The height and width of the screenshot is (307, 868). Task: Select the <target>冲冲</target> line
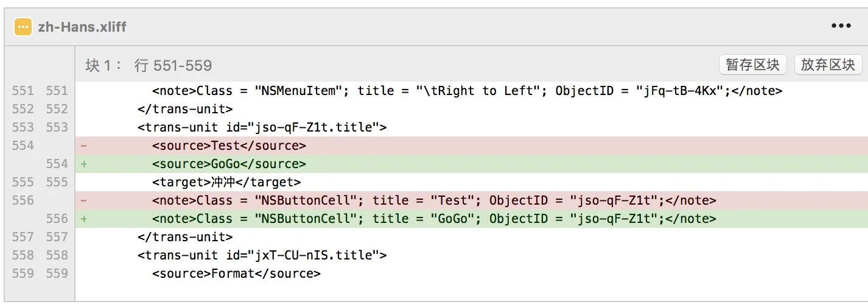tap(226, 182)
